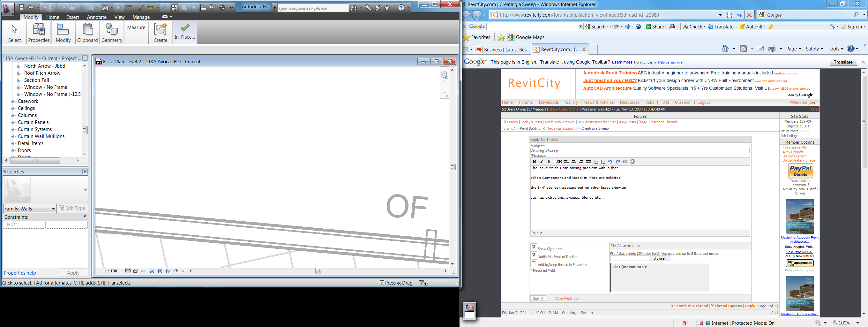This screenshot has height=327, width=868.
Task: Click the print icon in Internet Explorer
Action: coord(772,49)
